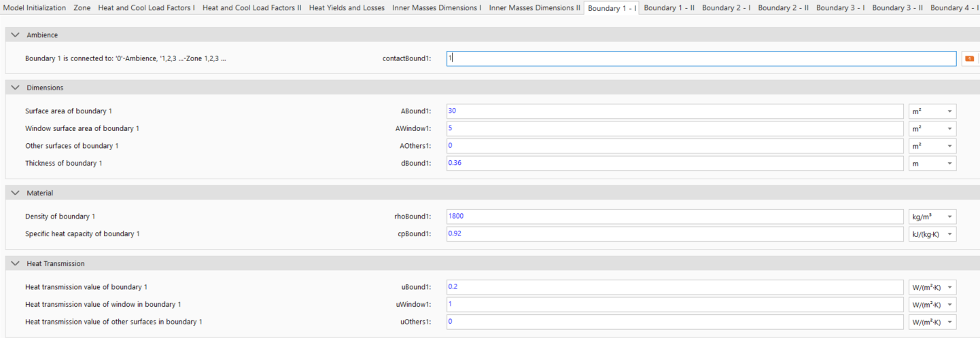Open unit dropdown for dBound1 thickness
Viewport: 980px width, 338px height.
point(932,164)
